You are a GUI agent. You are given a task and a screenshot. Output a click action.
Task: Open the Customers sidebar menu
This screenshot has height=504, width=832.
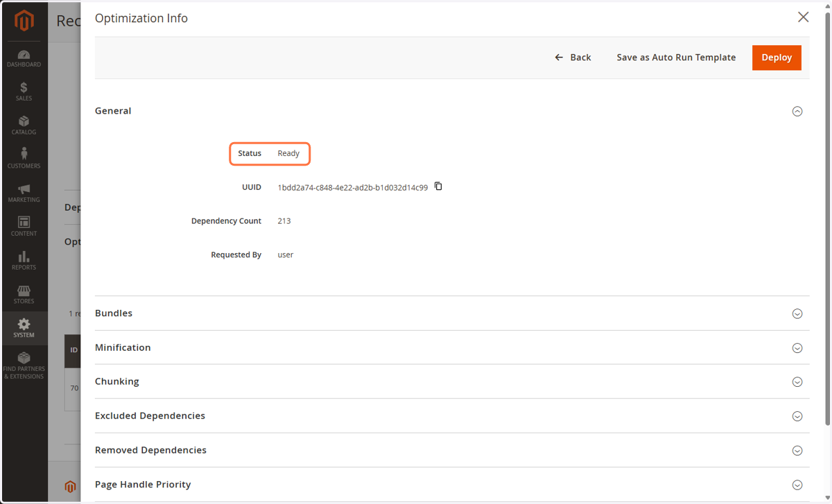24,159
